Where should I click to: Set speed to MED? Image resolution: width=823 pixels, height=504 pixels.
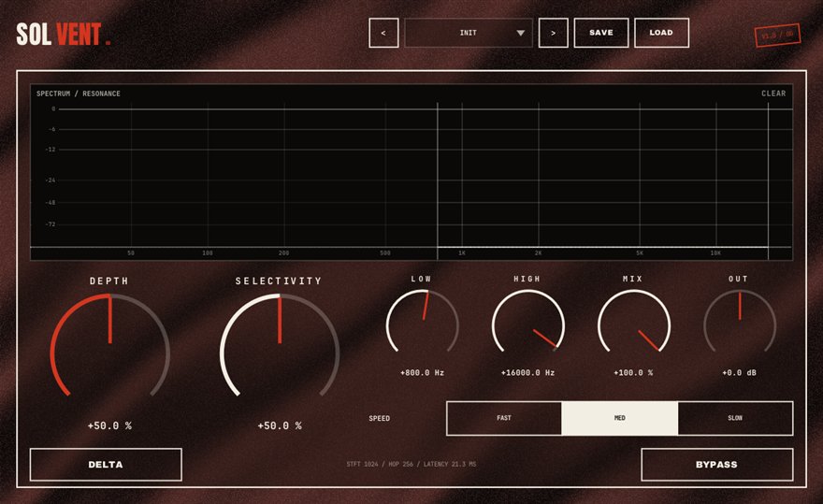(620, 418)
